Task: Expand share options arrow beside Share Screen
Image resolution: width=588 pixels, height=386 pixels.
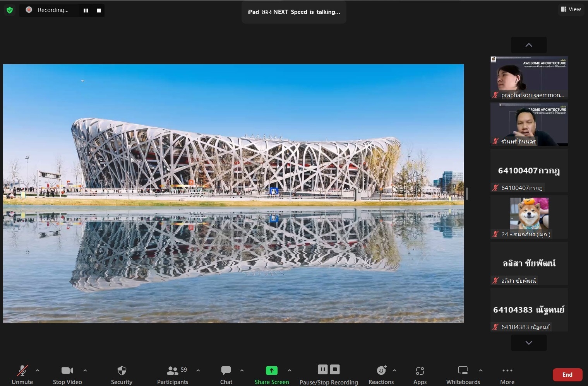Action: point(290,371)
